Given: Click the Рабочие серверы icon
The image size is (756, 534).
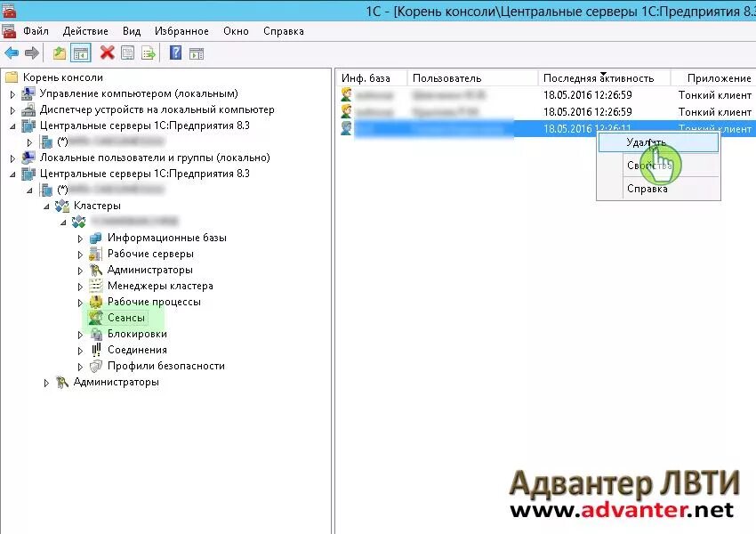Looking at the screenshot, I should click(x=96, y=254).
